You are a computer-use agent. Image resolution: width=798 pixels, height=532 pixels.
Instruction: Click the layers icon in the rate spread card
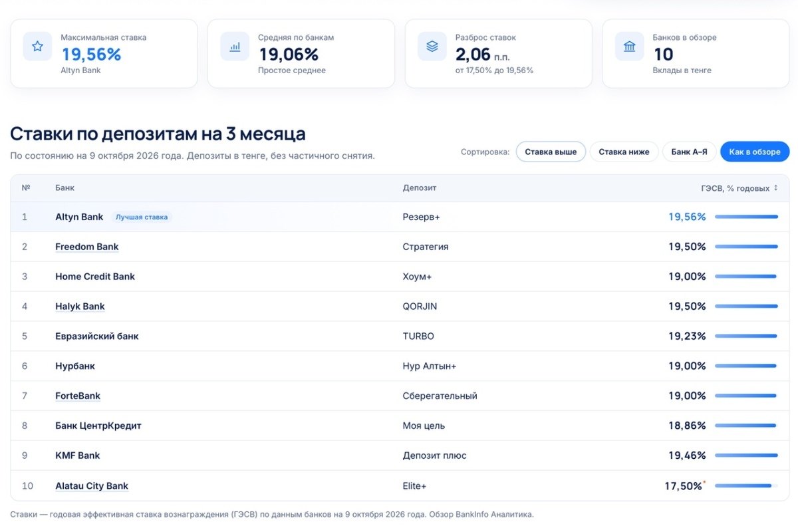coord(432,47)
